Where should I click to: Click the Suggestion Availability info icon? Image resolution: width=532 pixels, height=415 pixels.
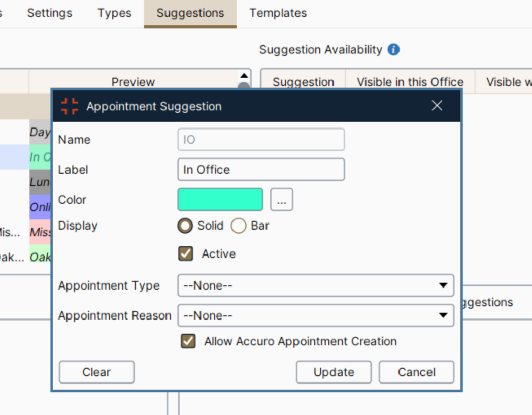[x=393, y=50]
